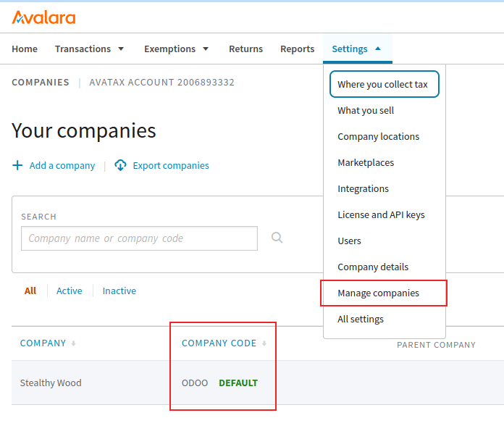504x426 pixels.
Task: Open License and API keys
Action: coord(381,214)
